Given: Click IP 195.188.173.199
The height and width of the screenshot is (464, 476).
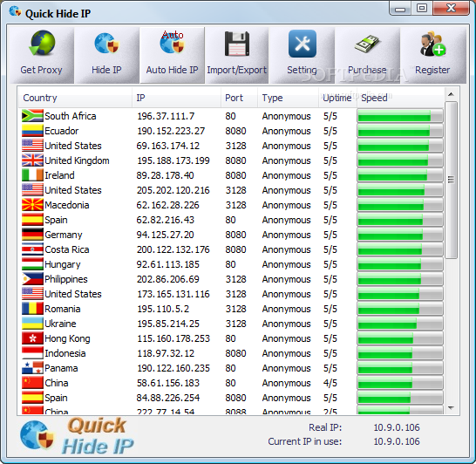Looking at the screenshot, I should pos(173,160).
